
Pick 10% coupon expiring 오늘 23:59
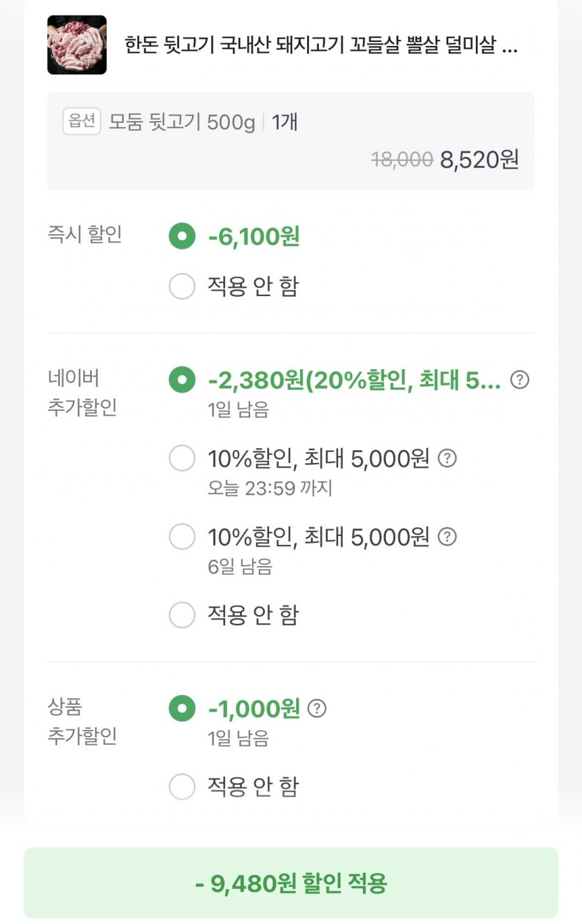point(182,458)
